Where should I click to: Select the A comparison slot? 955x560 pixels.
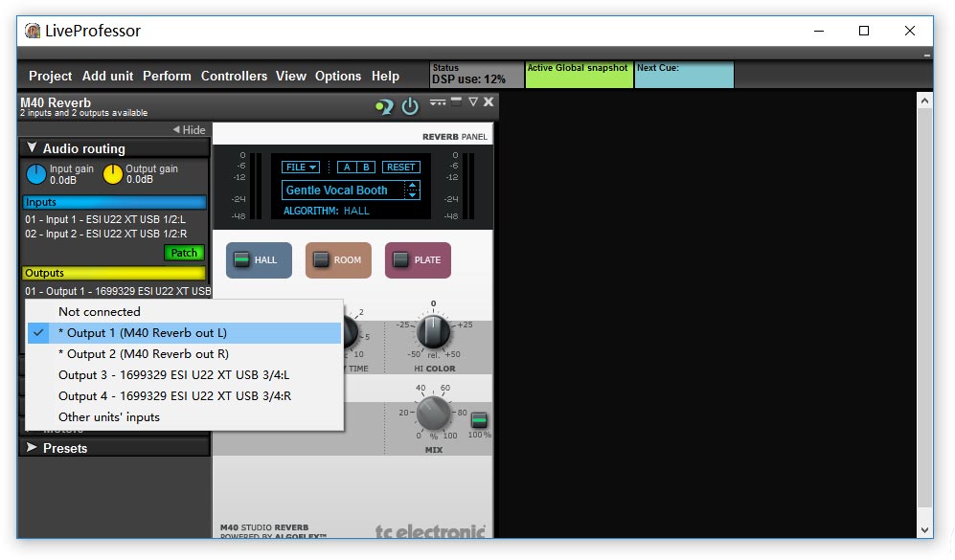pos(347,167)
